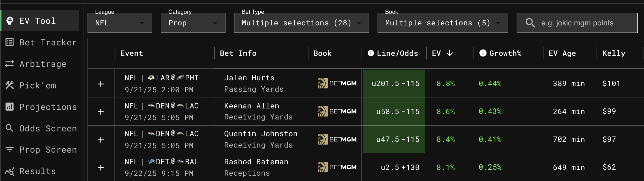This screenshot has width=644, height=181.
Task: Open the Category dropdown showing Prop
Action: pyautogui.click(x=193, y=23)
